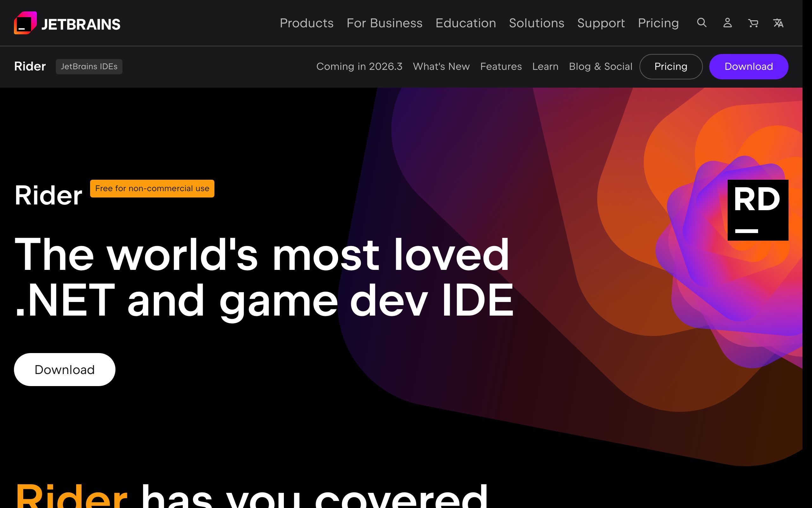Viewport: 812px width, 508px height.
Task: Open Pricing in the top navigation
Action: (658, 23)
